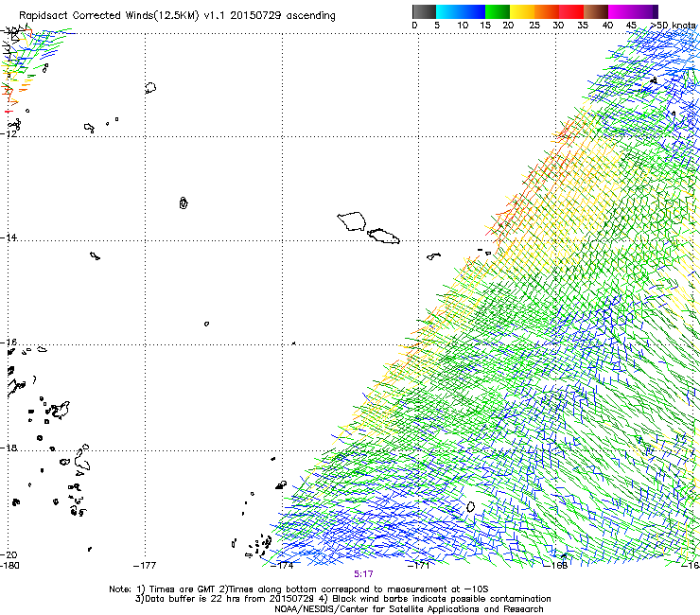The height and width of the screenshot is (615, 700).
Task: Click the '-171' longitude axis label
Action: pos(419,566)
